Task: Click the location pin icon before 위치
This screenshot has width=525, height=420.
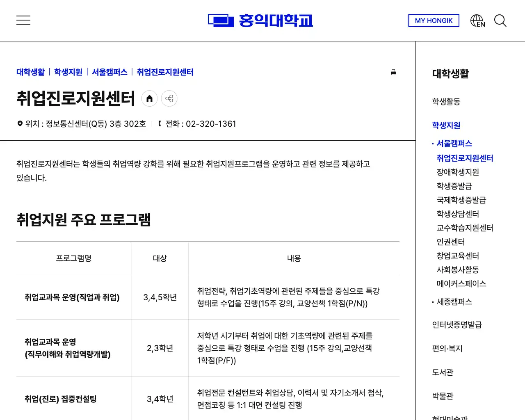Action: [19, 123]
